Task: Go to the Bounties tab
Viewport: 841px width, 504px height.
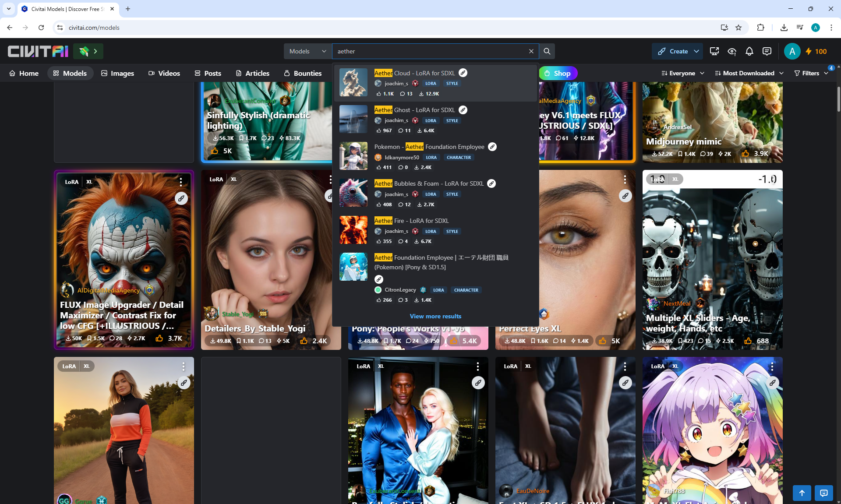Action: (x=303, y=73)
